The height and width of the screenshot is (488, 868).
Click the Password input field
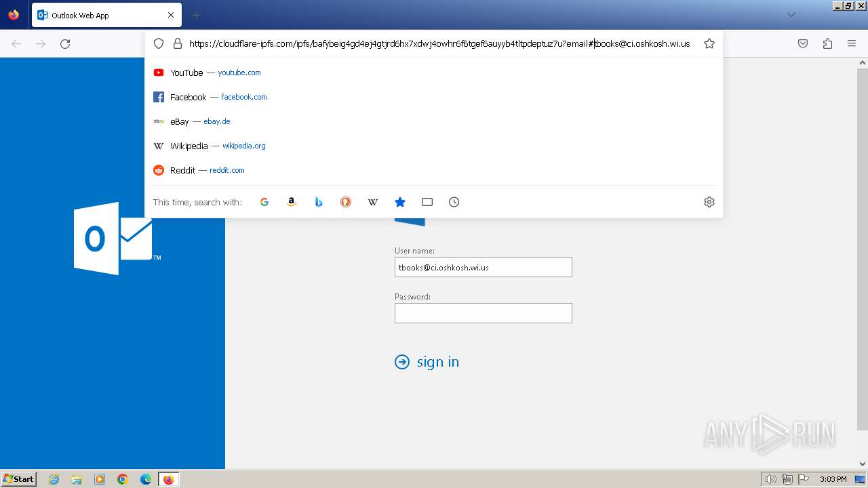pyautogui.click(x=484, y=313)
